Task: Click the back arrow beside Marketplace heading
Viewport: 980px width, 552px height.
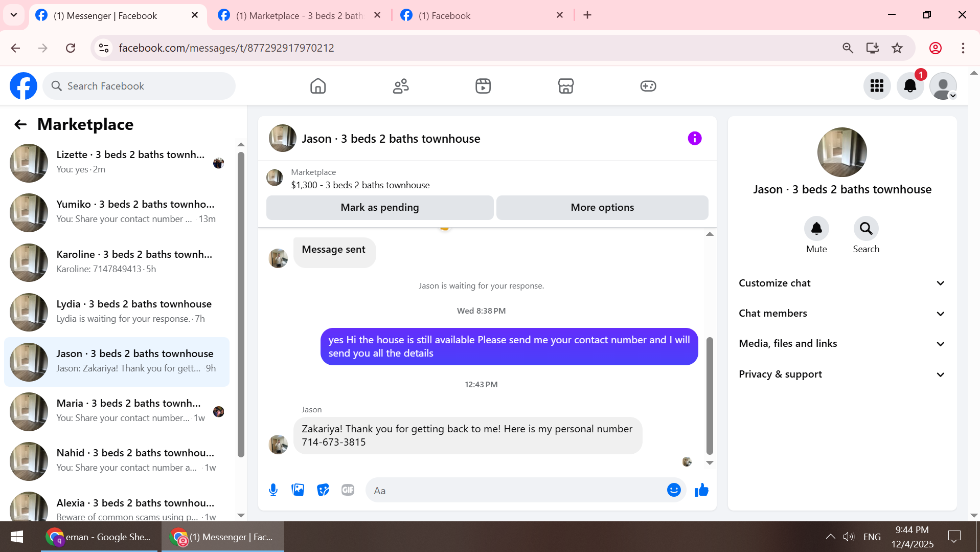Action: [x=20, y=124]
